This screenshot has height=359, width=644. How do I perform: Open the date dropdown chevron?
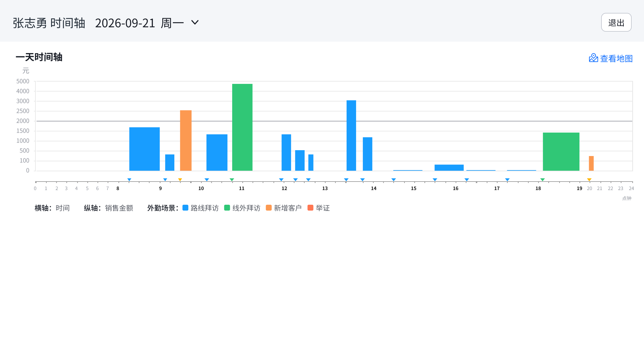(195, 23)
